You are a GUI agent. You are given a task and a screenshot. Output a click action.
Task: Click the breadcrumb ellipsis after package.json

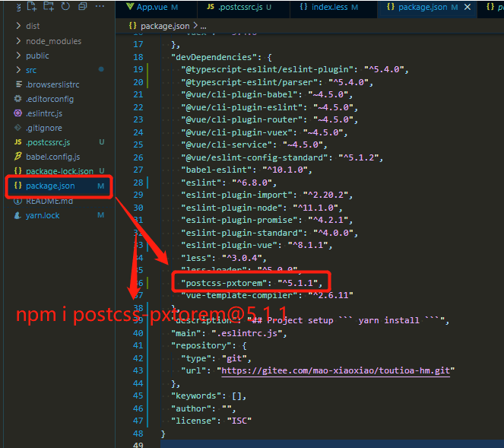tap(204, 26)
